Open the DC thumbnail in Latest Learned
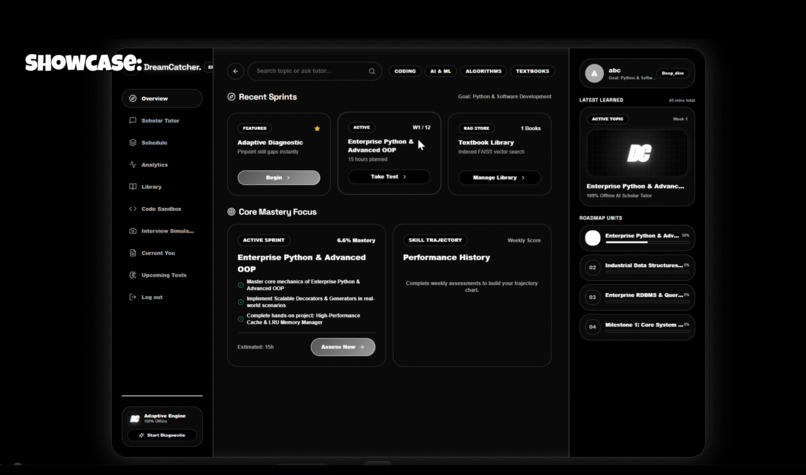The height and width of the screenshot is (475, 806). click(637, 153)
